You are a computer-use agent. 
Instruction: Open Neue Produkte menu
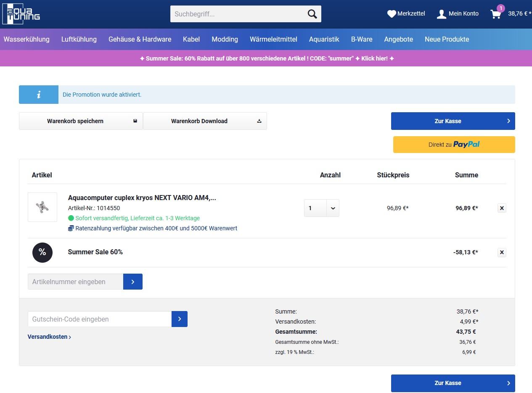(x=447, y=39)
